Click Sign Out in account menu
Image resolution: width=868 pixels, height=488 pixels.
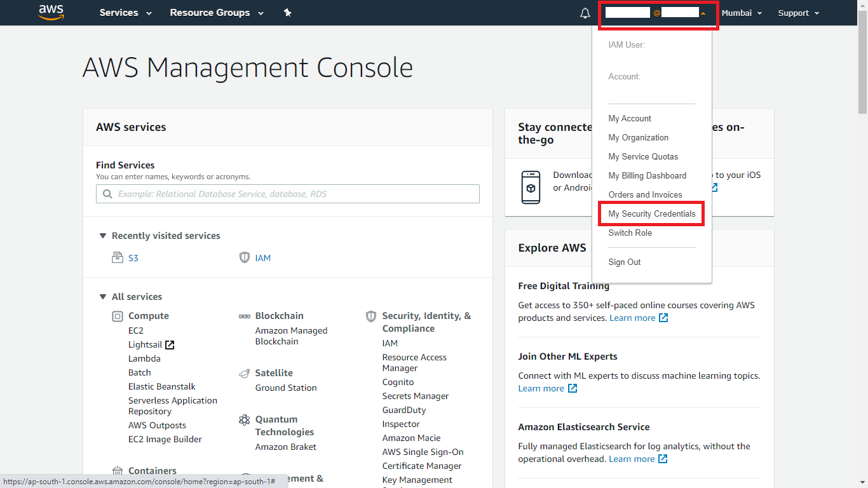click(625, 262)
